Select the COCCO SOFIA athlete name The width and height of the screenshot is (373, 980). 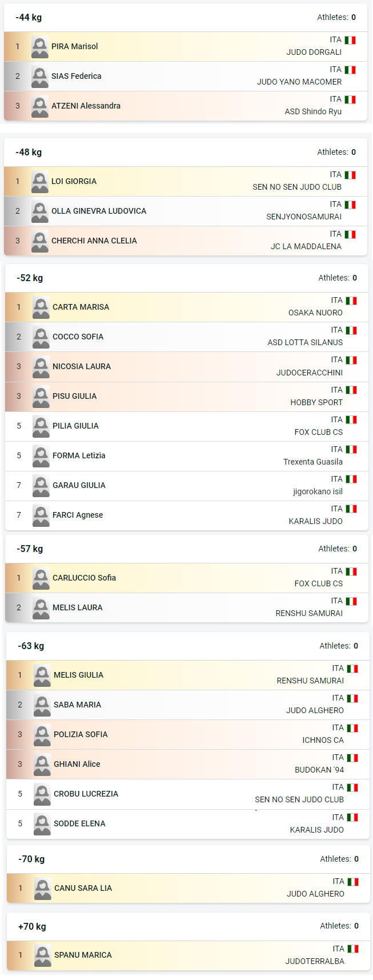pos(78,337)
